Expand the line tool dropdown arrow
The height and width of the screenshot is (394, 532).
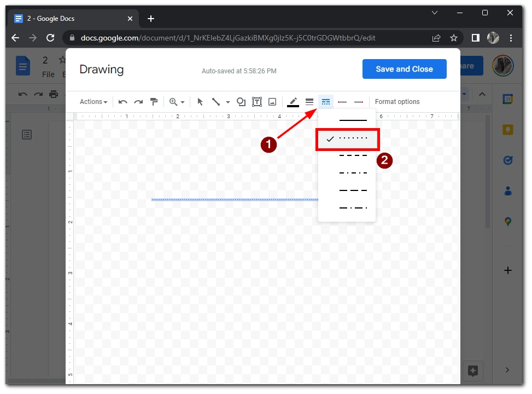tap(227, 102)
